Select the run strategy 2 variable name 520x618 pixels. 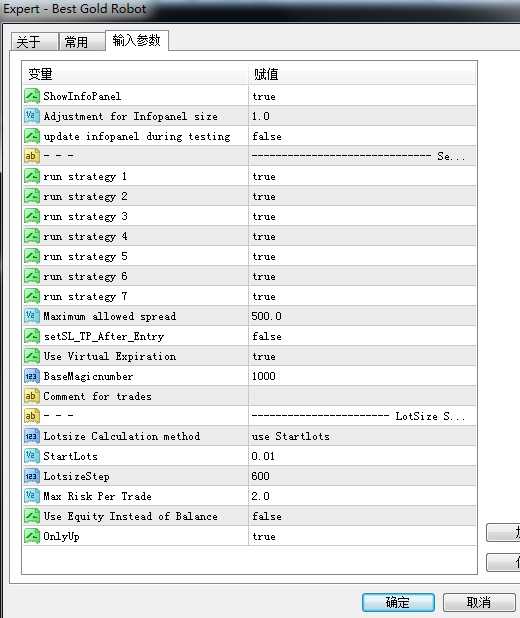(85, 196)
